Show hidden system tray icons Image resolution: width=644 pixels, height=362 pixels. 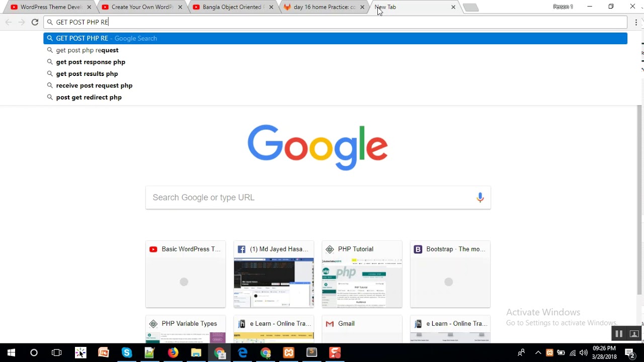tap(538, 353)
